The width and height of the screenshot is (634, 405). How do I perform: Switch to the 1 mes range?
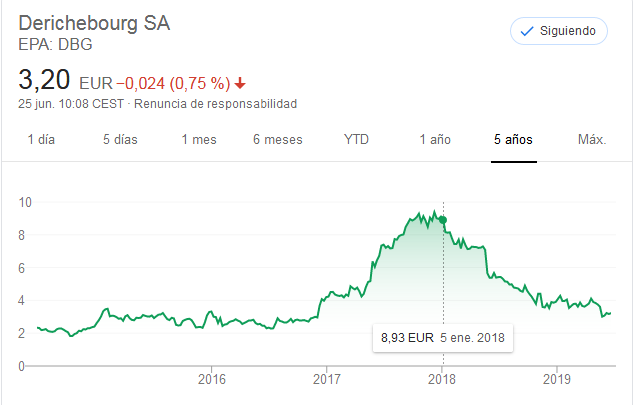199,139
